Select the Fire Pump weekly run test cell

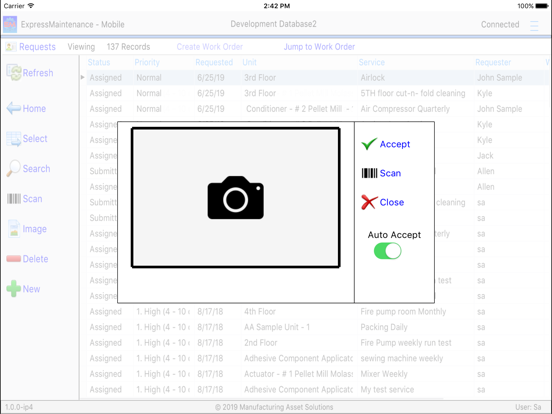click(416, 343)
